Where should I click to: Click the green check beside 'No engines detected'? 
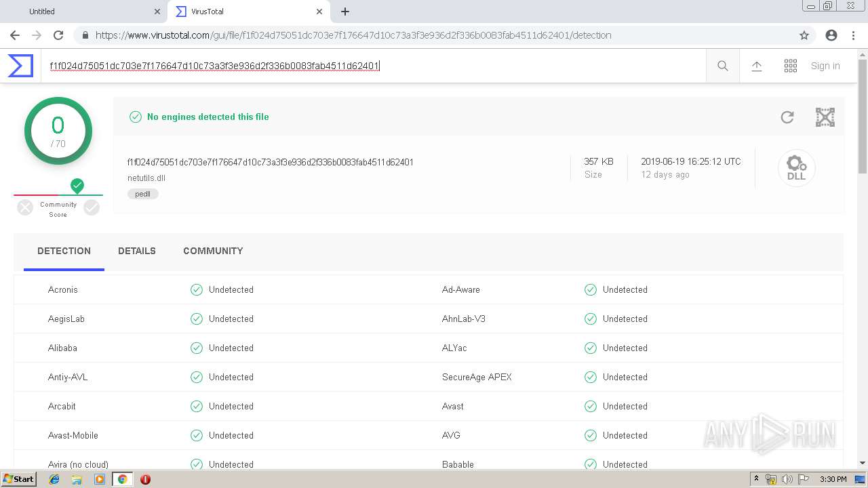tap(136, 117)
